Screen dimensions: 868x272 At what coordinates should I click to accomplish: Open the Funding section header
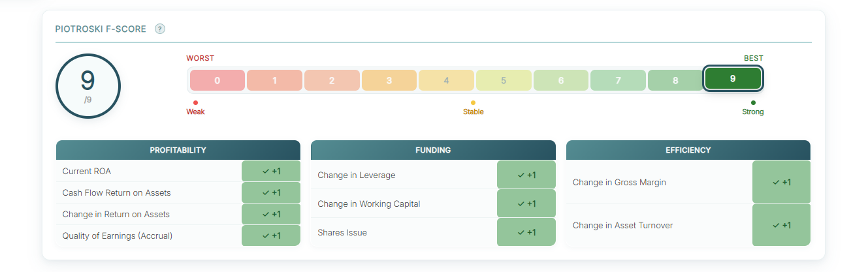(x=433, y=150)
